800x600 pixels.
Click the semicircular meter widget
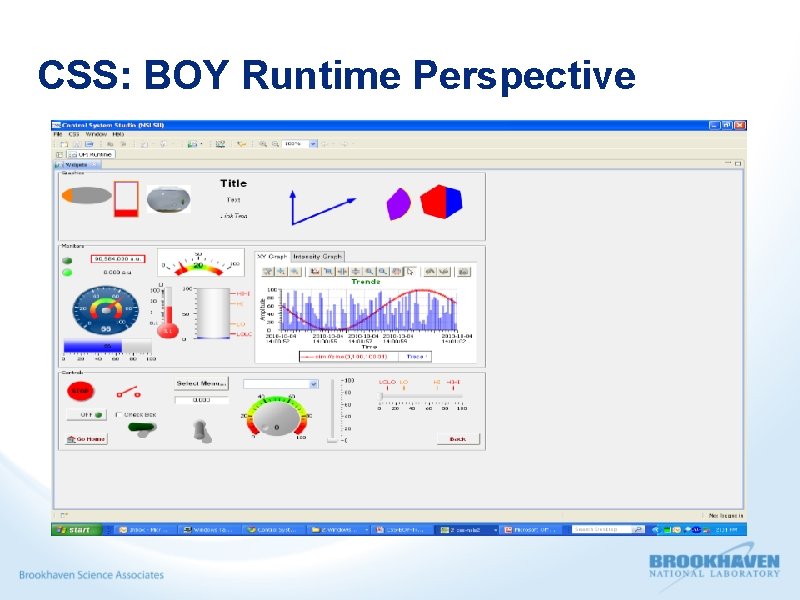pos(200,263)
